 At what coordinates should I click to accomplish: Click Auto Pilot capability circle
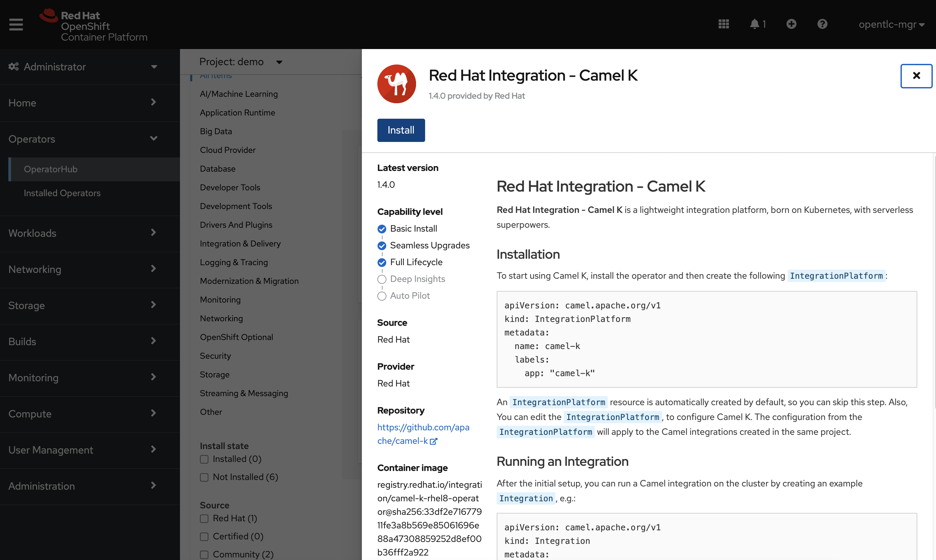(x=382, y=296)
